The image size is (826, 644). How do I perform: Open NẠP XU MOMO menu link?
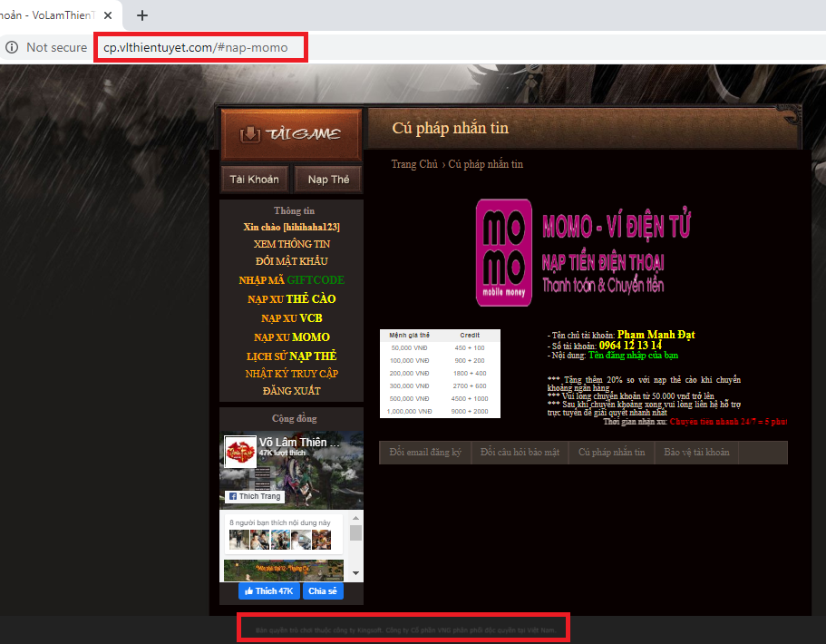point(291,337)
